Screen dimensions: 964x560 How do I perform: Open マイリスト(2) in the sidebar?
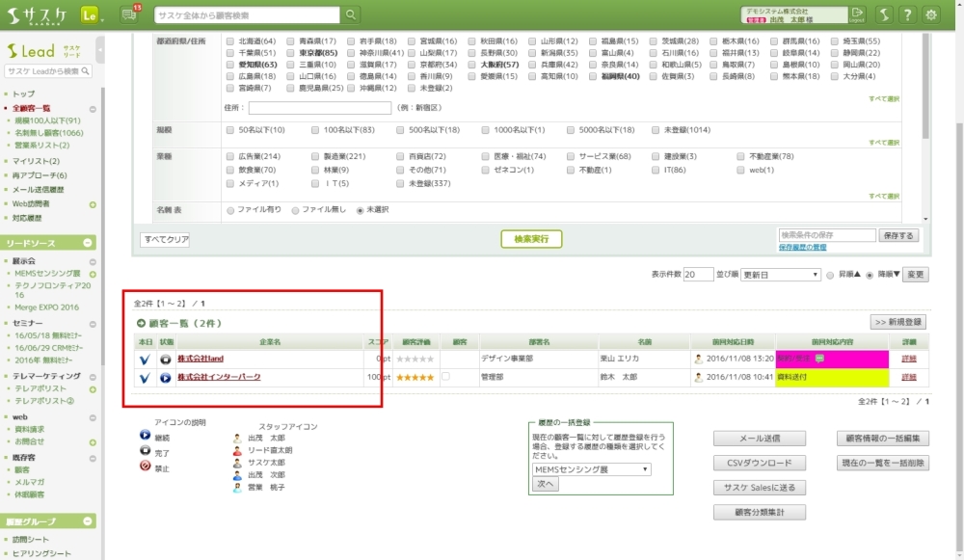coord(36,161)
